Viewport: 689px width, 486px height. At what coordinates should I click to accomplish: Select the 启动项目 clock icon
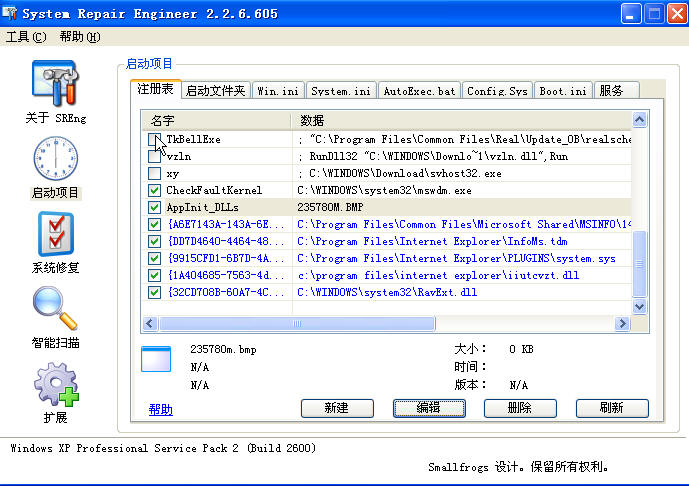tap(55, 158)
